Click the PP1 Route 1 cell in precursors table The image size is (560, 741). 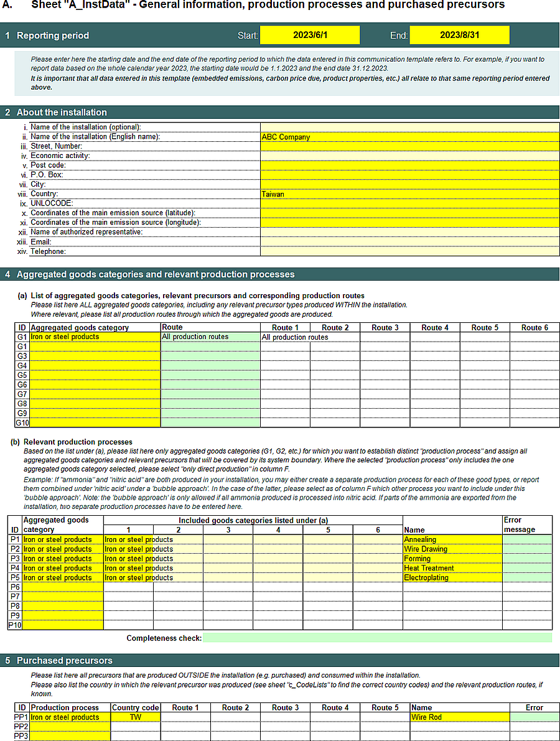185,717
